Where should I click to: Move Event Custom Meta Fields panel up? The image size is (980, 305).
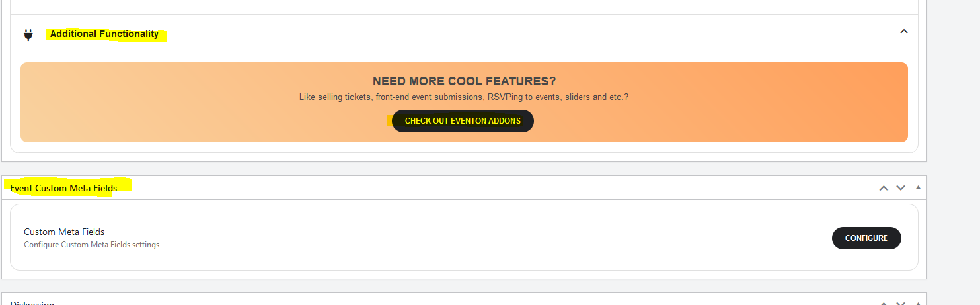[x=884, y=188]
